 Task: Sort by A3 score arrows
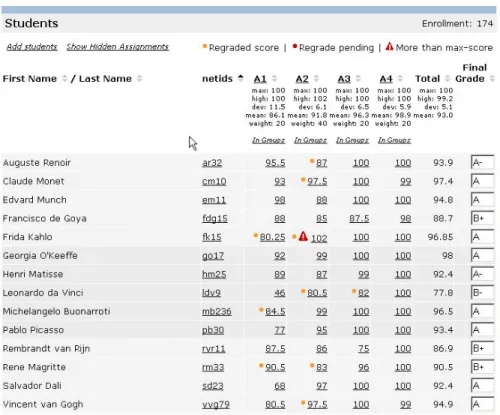tap(358, 79)
